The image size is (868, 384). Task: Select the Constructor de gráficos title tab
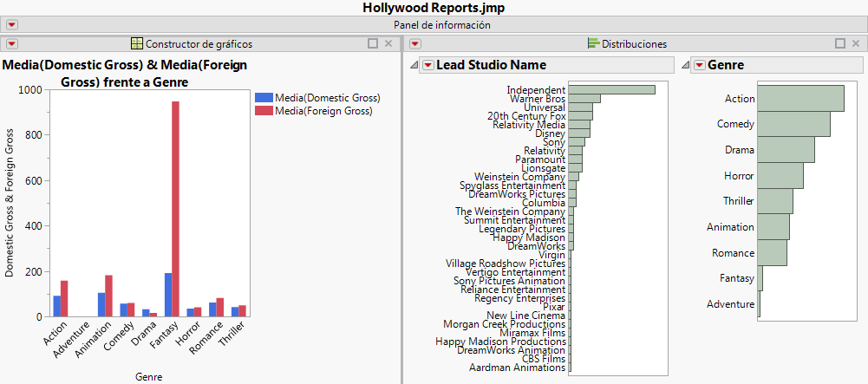pos(199,43)
